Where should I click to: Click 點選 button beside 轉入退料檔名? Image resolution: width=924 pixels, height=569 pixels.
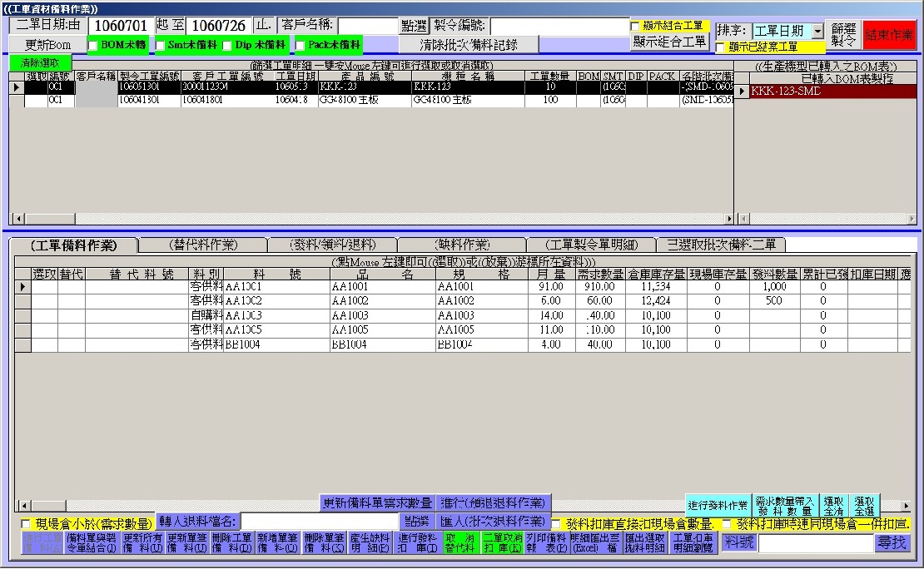pyautogui.click(x=417, y=522)
